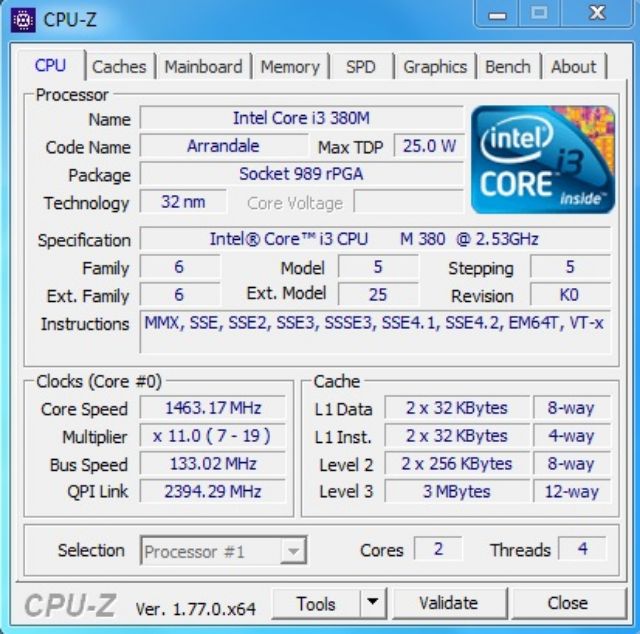Click the Instructions text box
Screen dimensions: 640x634
coord(375,332)
